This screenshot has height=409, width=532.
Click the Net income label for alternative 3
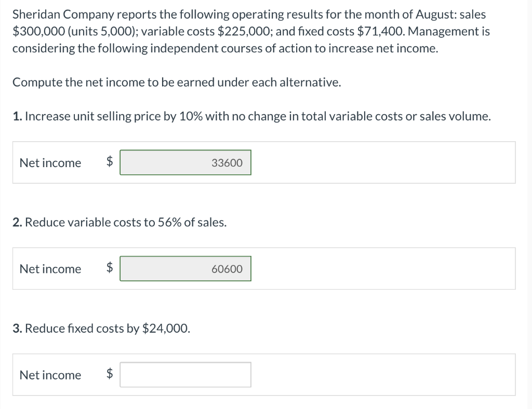50,375
